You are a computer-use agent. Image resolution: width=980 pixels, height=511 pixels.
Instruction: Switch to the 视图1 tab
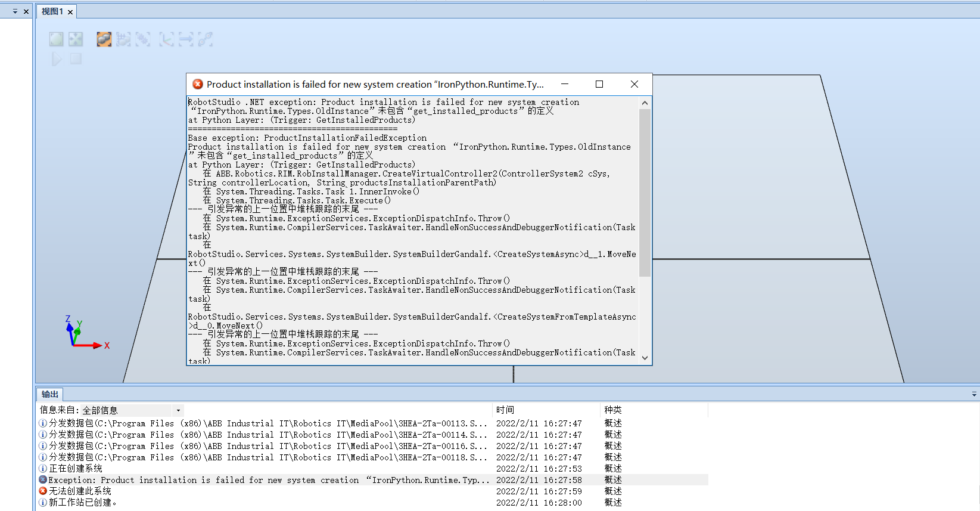pos(52,11)
